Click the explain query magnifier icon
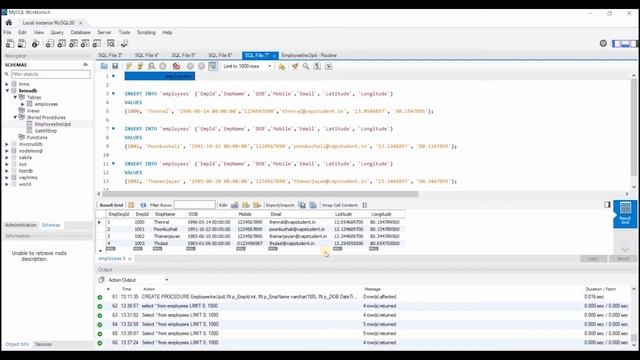 pos(151,66)
